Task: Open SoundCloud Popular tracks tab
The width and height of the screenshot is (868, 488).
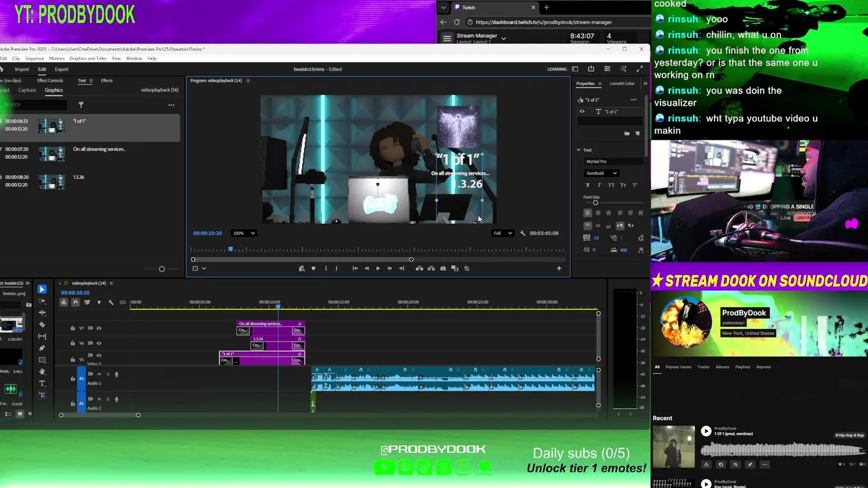Action: tap(678, 367)
